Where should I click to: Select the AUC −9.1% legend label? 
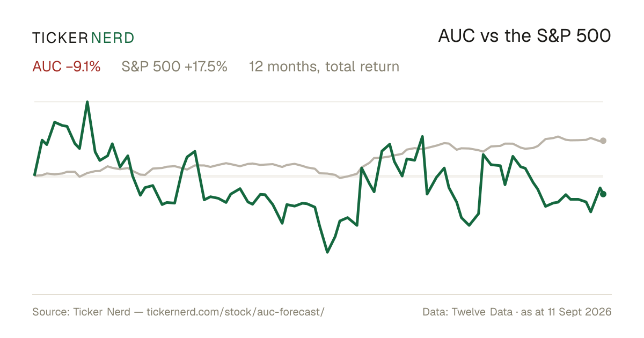(x=67, y=67)
